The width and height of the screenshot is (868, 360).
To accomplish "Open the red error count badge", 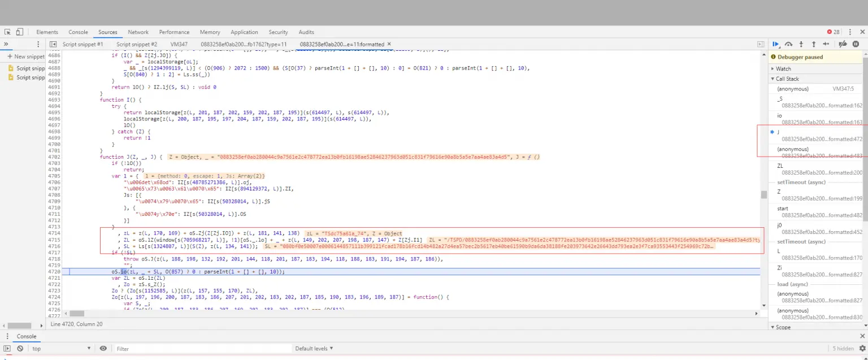I will pyautogui.click(x=834, y=32).
